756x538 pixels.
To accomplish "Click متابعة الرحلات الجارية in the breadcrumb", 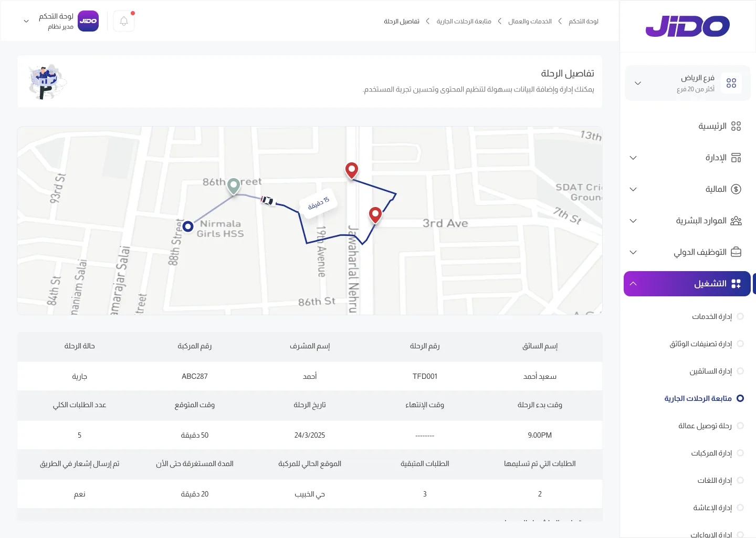I will (x=464, y=21).
